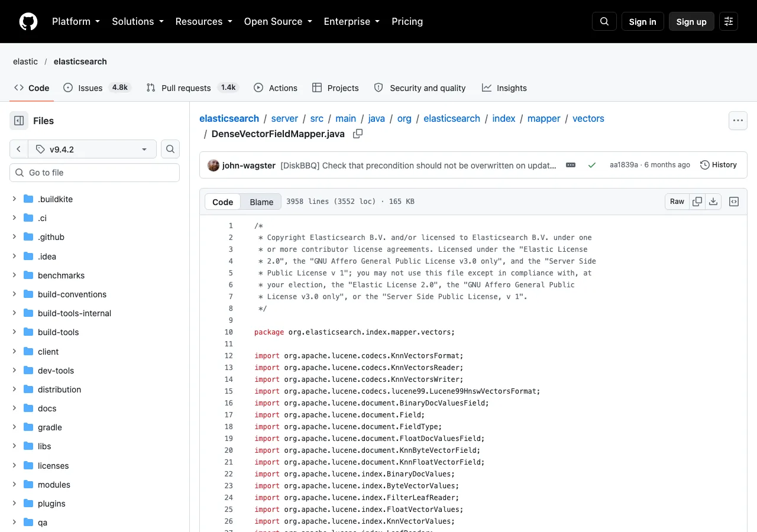
Task: Open the Actions tab
Action: point(276,87)
